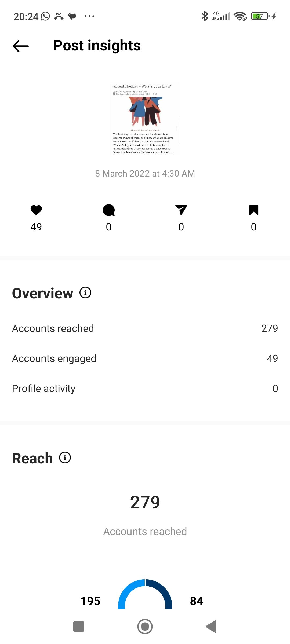Open the #BreakTheBias post thumbnail

click(x=145, y=118)
